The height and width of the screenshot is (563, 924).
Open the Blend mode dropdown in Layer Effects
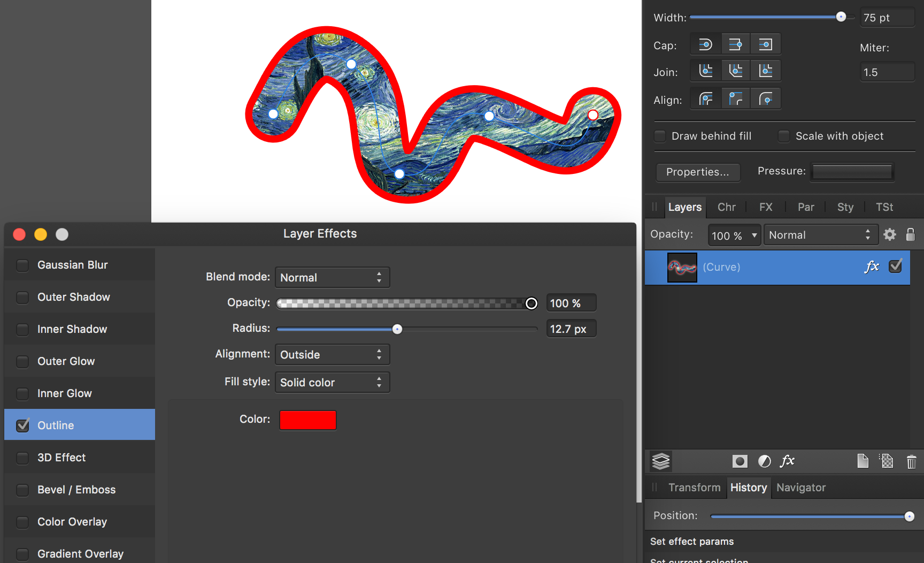(x=332, y=277)
